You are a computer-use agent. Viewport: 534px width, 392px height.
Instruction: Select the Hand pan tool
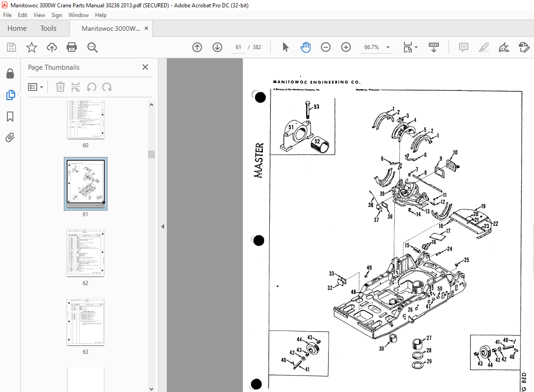[x=306, y=47]
